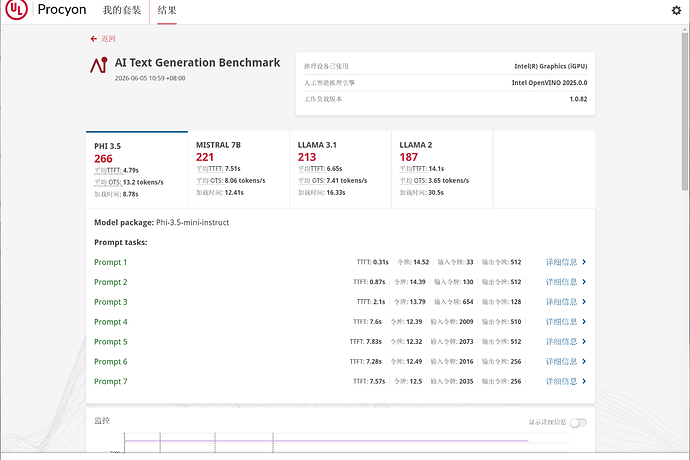
Task: Select the LLAMA 3.1 result tab
Action: point(340,169)
